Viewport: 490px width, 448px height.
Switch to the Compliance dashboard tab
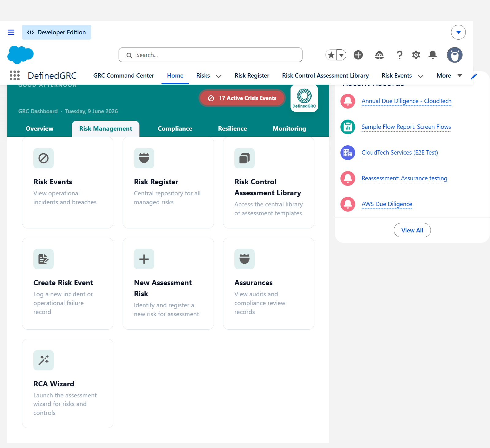[175, 129]
